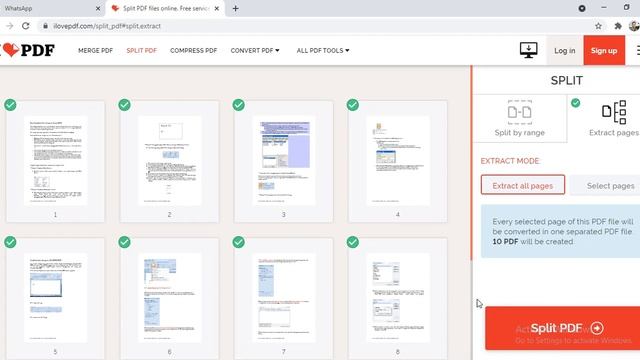Open page 3 thumbnail

pos(284,160)
